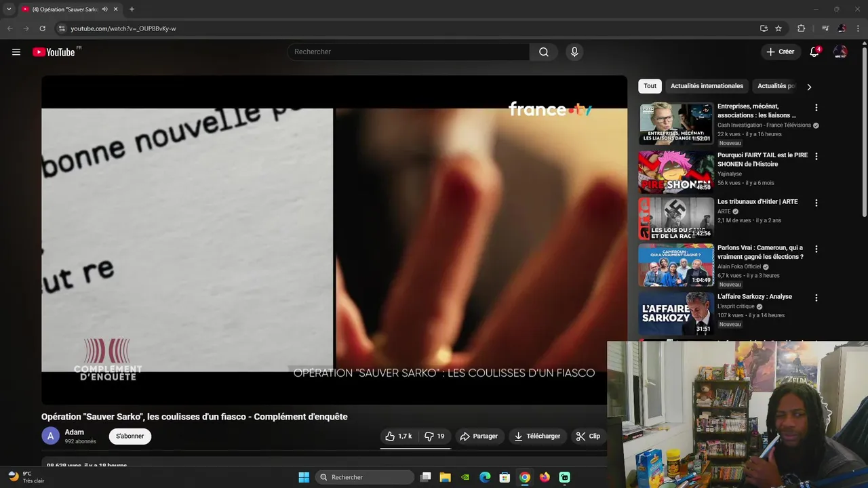Open Chrome extensions puzzle icon

click(x=802, y=28)
